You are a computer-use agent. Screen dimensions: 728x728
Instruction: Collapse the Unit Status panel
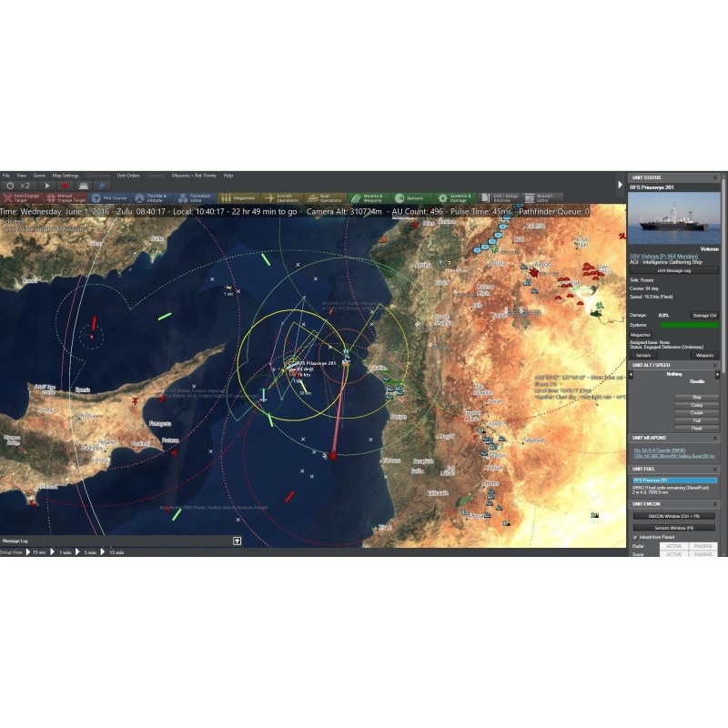(x=713, y=177)
